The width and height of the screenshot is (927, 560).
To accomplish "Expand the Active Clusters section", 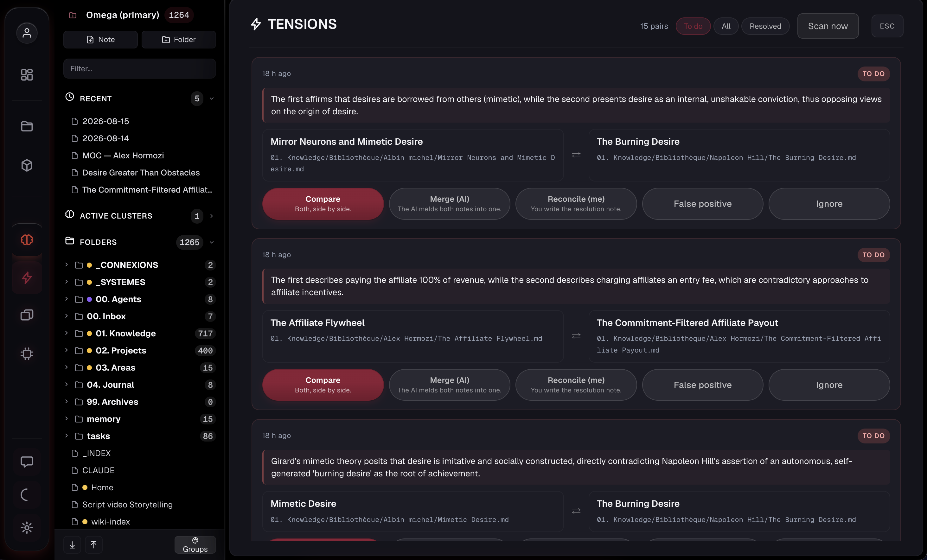I will point(211,216).
